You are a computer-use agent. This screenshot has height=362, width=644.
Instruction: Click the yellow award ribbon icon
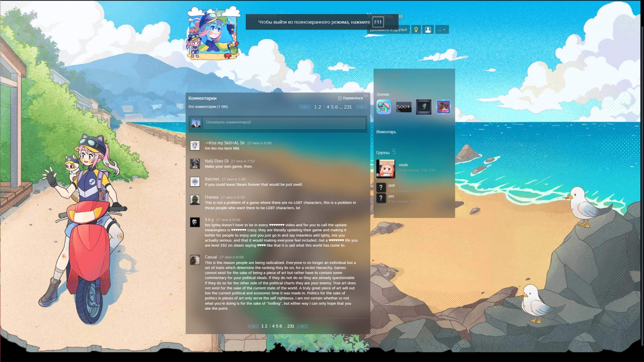click(416, 29)
